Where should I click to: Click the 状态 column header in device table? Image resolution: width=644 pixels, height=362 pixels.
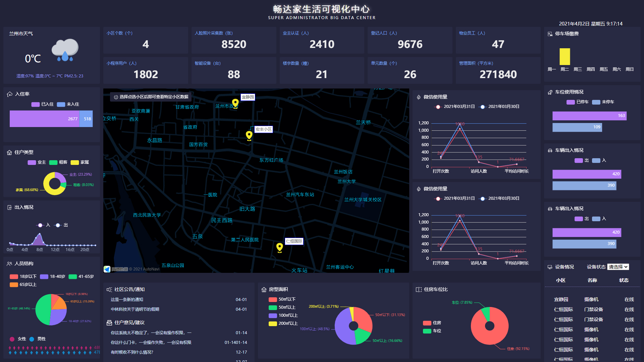pyautogui.click(x=624, y=280)
